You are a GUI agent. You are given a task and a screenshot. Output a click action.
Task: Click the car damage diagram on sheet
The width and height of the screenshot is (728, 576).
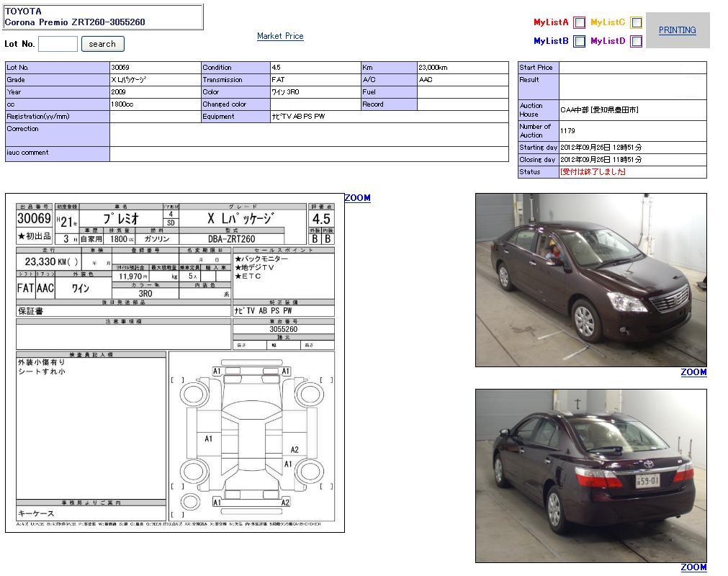[x=252, y=436]
